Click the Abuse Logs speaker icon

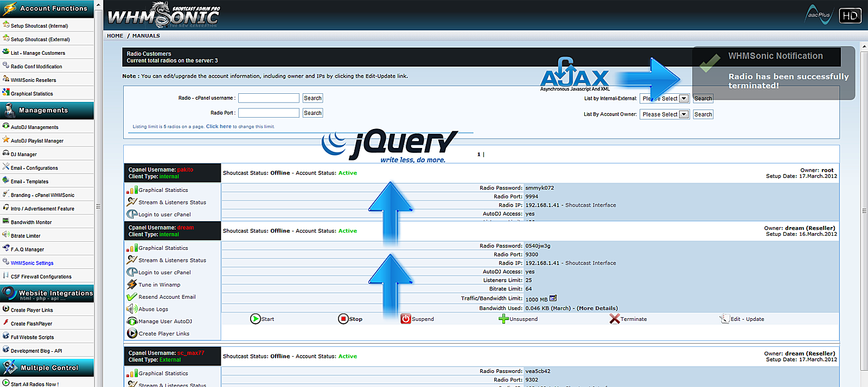point(132,309)
